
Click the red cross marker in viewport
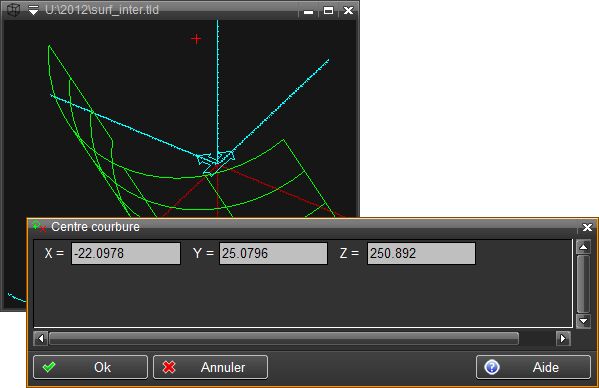[196, 39]
